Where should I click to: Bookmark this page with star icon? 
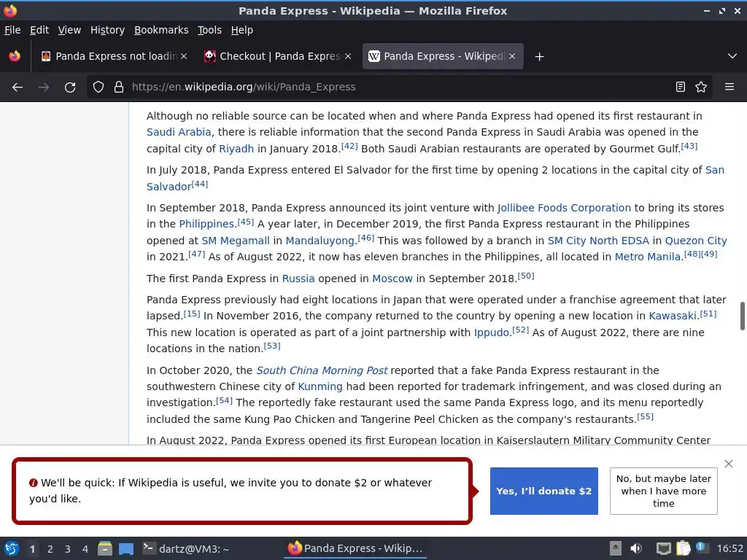point(701,87)
